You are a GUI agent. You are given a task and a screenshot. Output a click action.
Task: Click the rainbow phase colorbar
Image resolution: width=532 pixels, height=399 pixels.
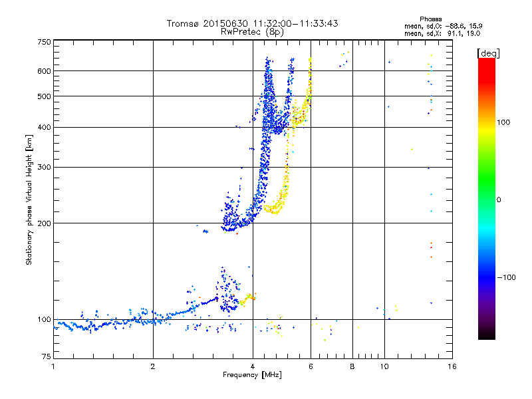pyautogui.click(x=487, y=198)
